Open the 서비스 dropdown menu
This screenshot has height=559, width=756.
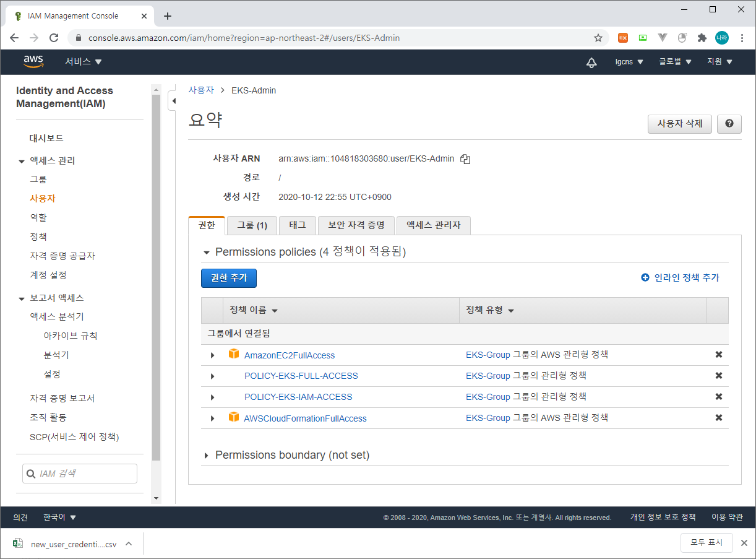tap(84, 62)
